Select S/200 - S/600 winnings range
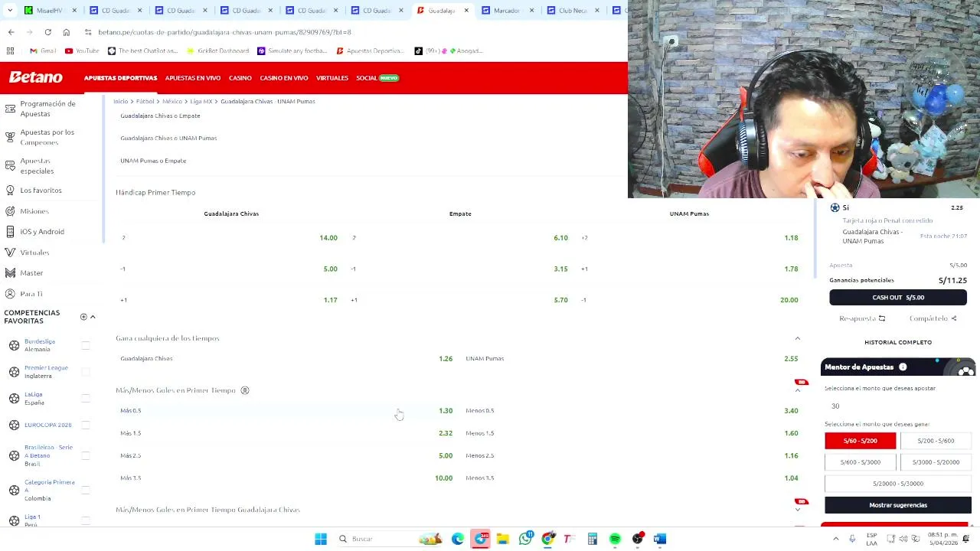Screen dimensions: 980x551 point(936,441)
